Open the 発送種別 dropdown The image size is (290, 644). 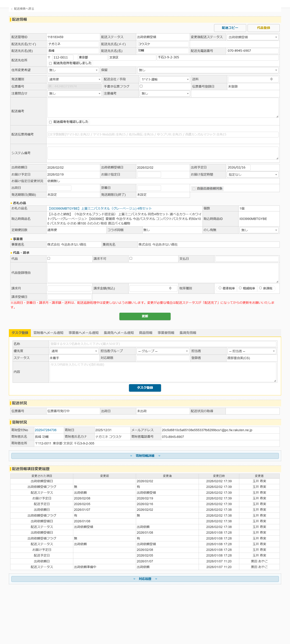tap(74, 79)
